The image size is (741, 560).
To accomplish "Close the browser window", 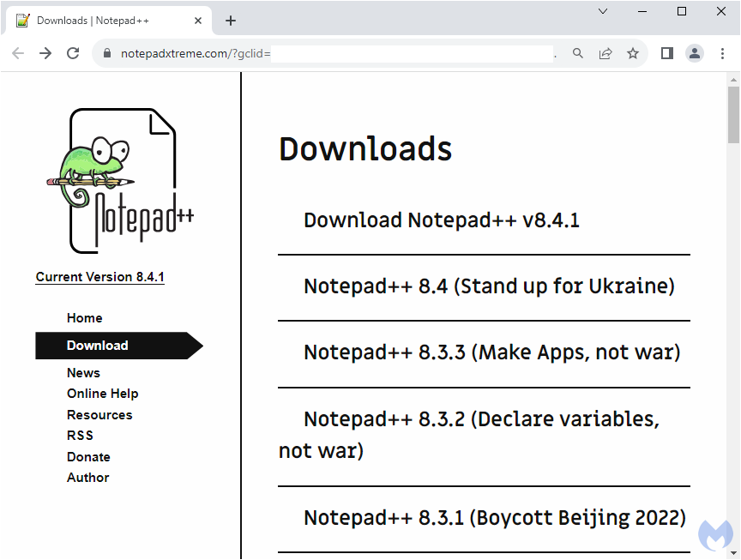I will click(x=720, y=11).
